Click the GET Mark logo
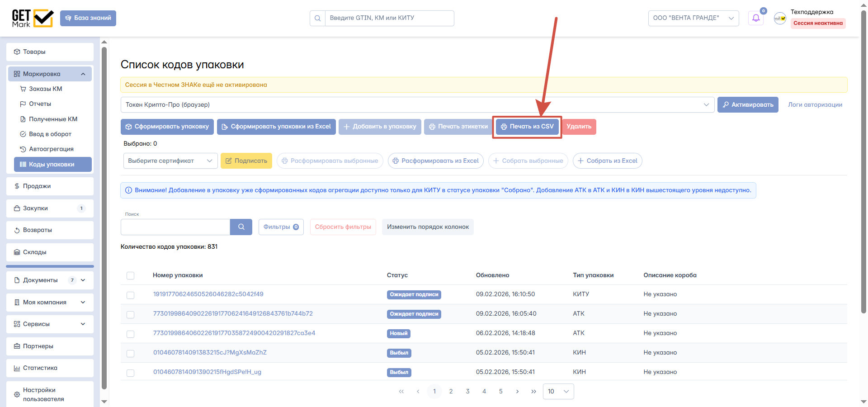This screenshot has width=868, height=407. click(x=33, y=19)
